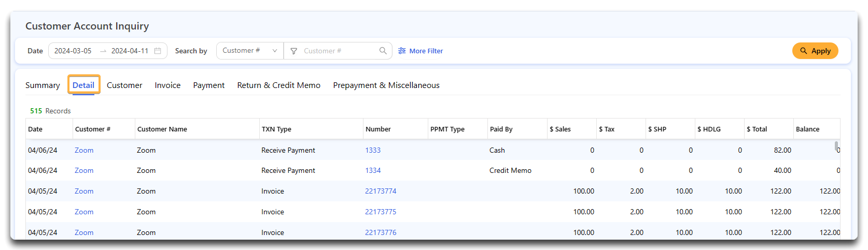Open Zoom customer link in row 1334
The height and width of the screenshot is (250, 868).
pos(84,170)
